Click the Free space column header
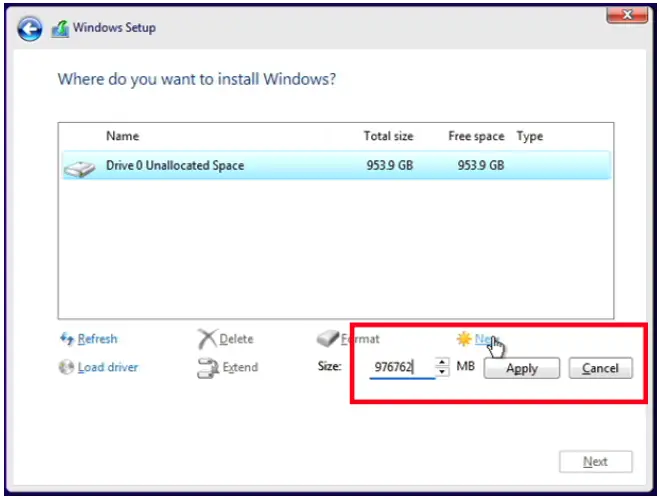The height and width of the screenshot is (499, 660). 476,136
